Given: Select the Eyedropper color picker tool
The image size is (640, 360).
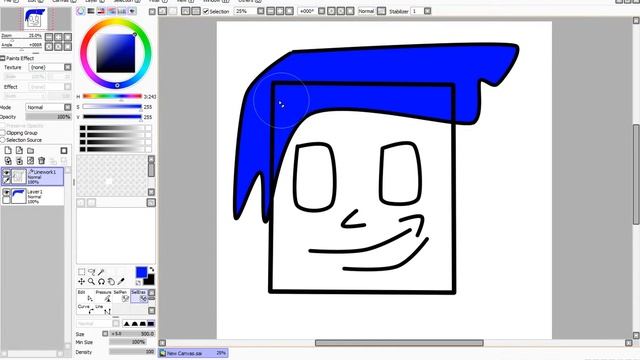Looking at the screenshot, I should tap(121, 282).
